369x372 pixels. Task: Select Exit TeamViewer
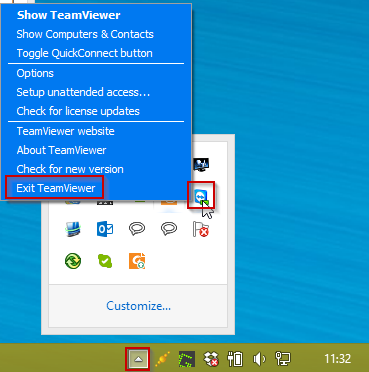point(56,188)
